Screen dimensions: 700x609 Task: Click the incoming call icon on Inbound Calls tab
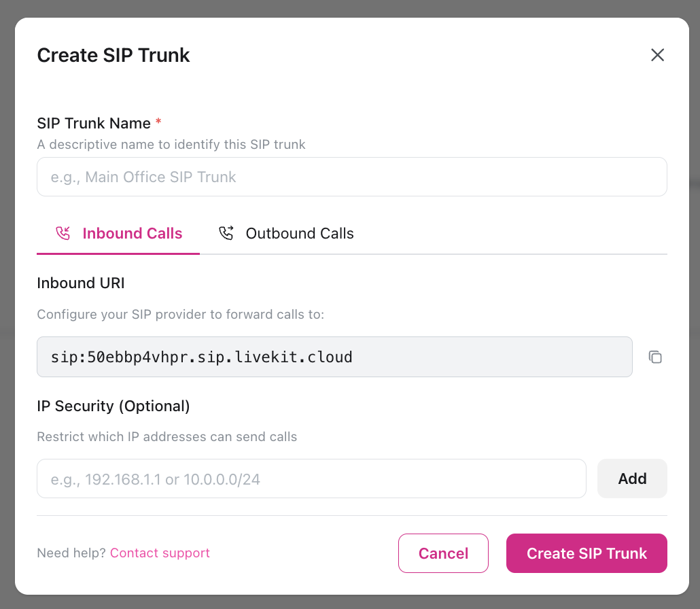(63, 232)
